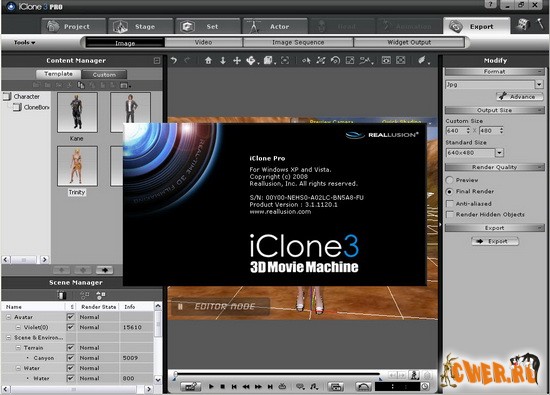The width and height of the screenshot is (550, 395).
Task: Open the Stage main tab
Action: click(x=141, y=26)
